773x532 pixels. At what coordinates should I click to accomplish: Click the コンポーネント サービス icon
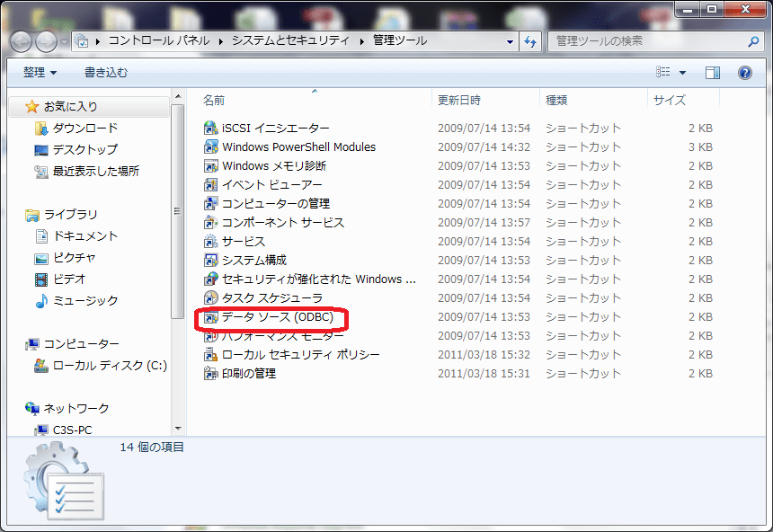pyautogui.click(x=210, y=223)
